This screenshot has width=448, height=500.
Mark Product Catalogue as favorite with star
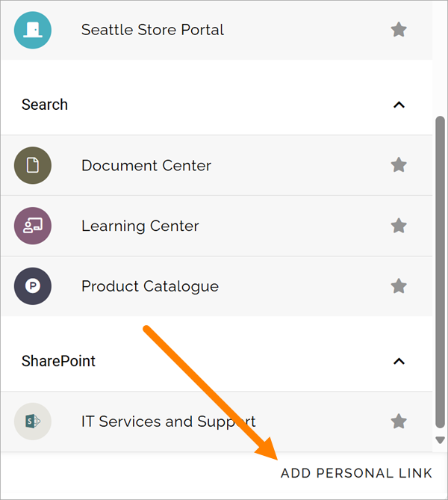click(x=399, y=286)
